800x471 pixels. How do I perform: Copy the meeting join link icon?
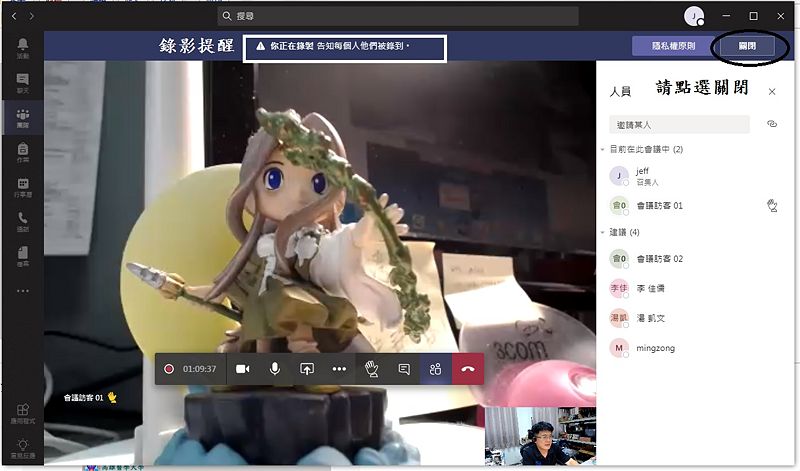[772, 124]
